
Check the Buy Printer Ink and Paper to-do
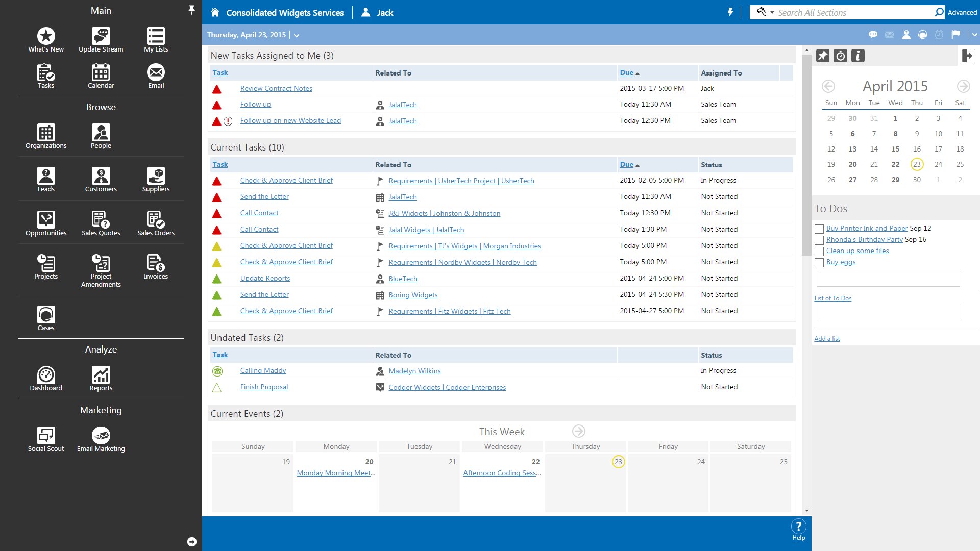tap(819, 229)
